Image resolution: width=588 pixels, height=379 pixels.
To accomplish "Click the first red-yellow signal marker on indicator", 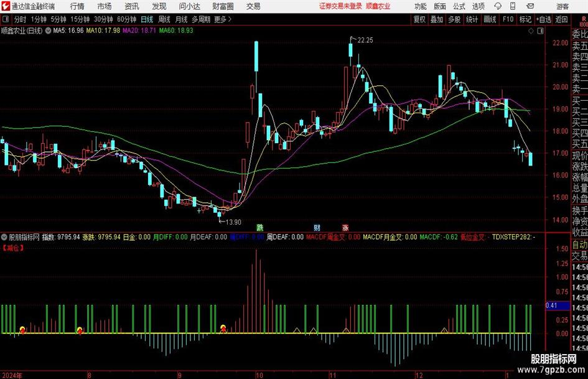I will pyautogui.click(x=22, y=330).
